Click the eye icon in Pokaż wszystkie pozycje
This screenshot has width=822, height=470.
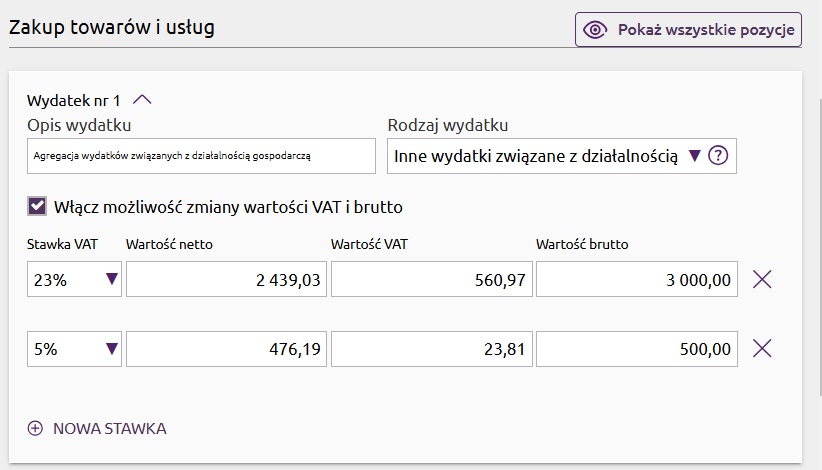(x=595, y=30)
